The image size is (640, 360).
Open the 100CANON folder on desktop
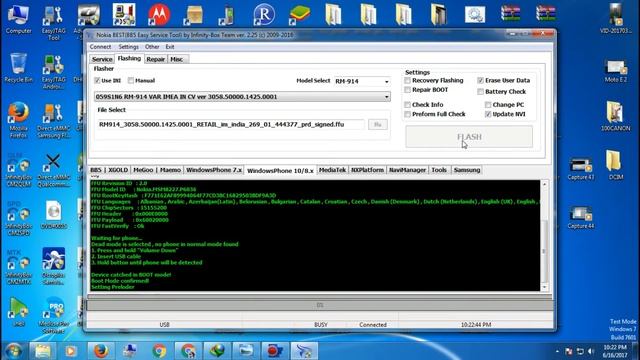tap(616, 116)
